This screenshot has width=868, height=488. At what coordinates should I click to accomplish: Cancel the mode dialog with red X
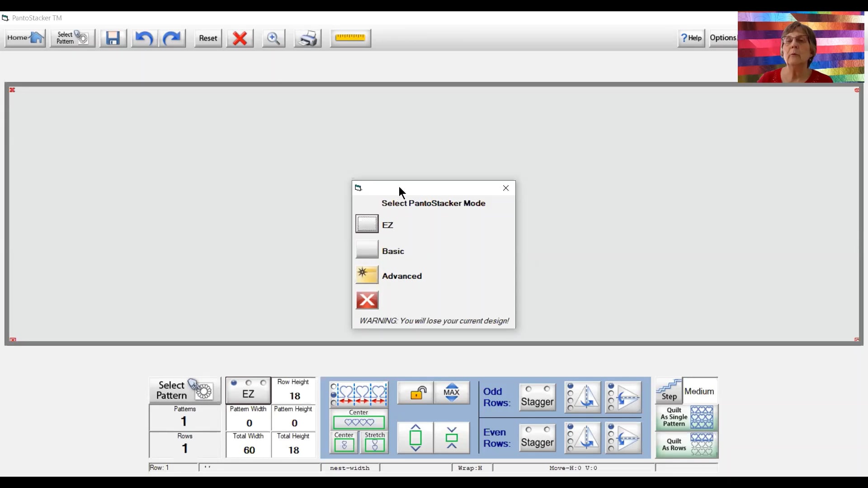click(x=367, y=300)
